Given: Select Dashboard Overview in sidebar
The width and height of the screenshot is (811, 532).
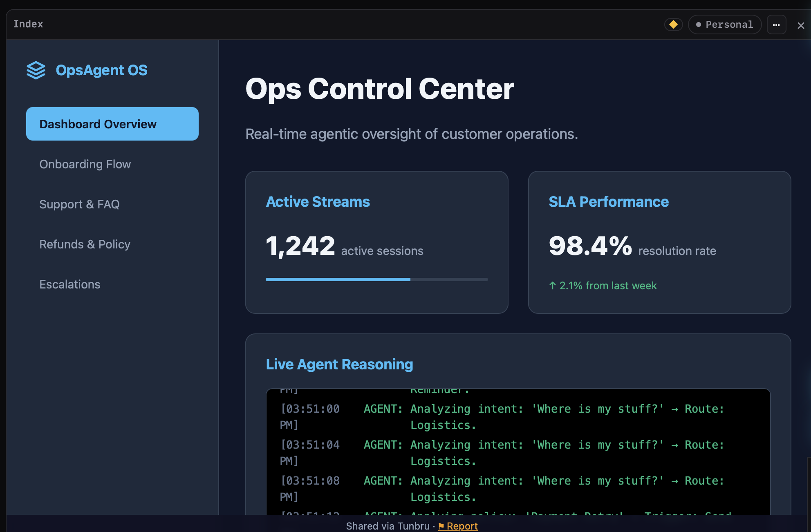Looking at the screenshot, I should 112,124.
